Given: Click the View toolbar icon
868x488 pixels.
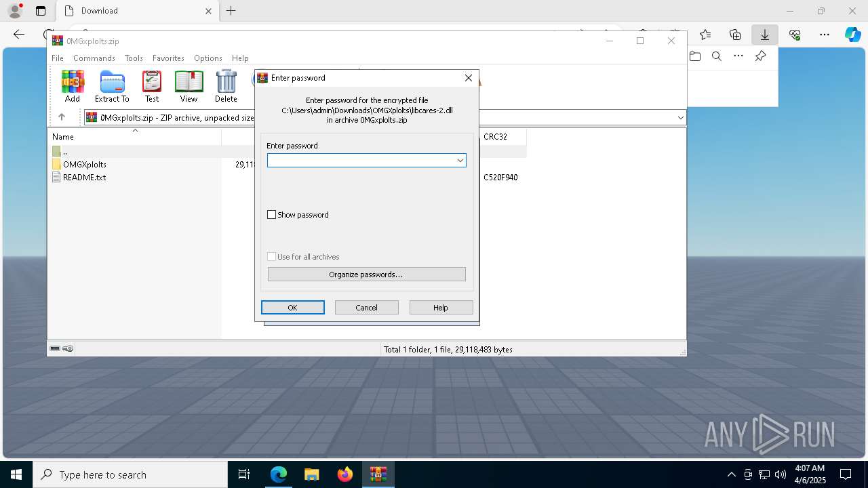Looking at the screenshot, I should pyautogui.click(x=189, y=86).
